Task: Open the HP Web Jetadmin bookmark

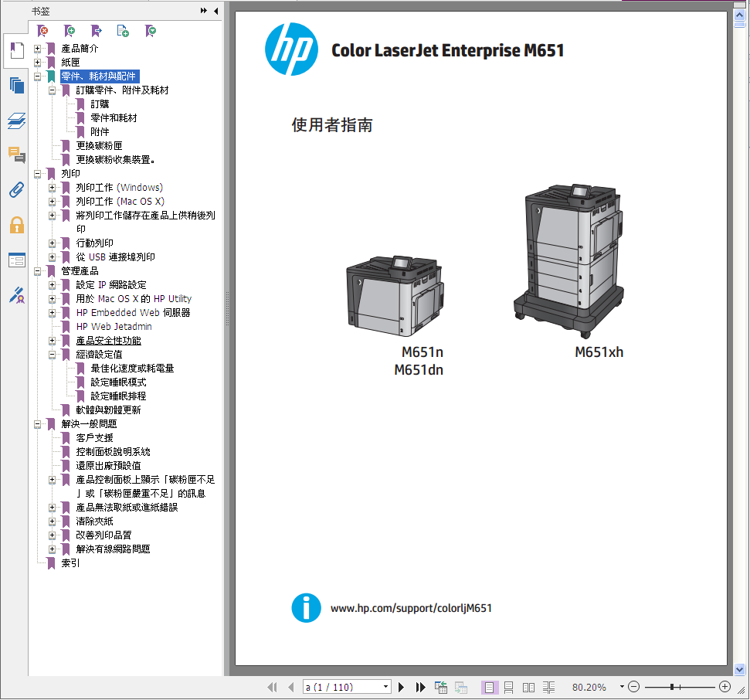Action: pos(114,327)
